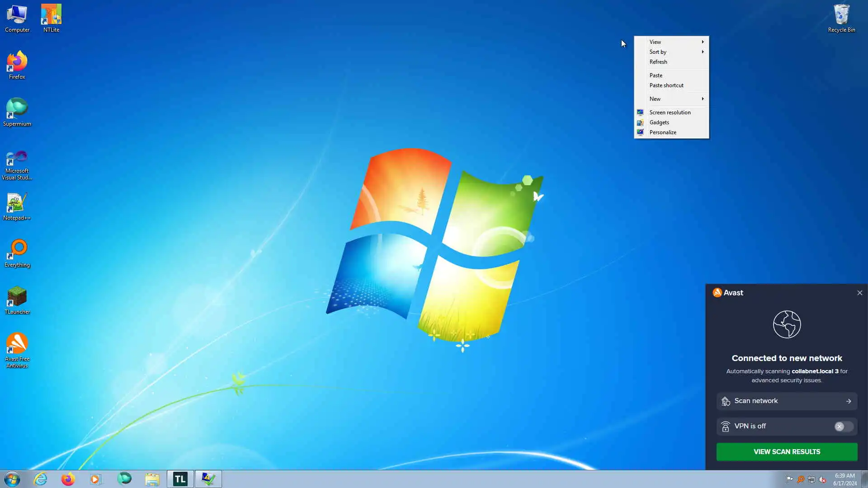This screenshot has width=868, height=488.
Task: Open Internet Explorer from the taskbar
Action: click(41, 479)
